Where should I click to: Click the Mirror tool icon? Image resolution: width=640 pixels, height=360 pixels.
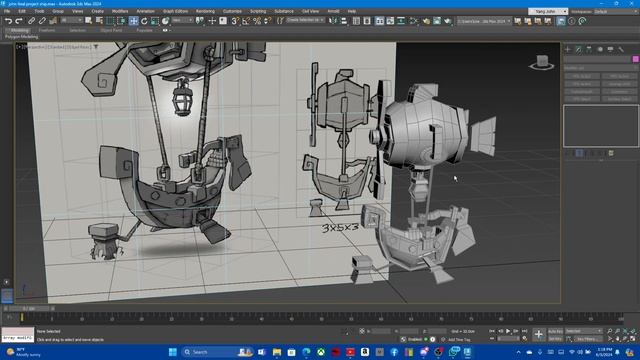[x=333, y=21]
